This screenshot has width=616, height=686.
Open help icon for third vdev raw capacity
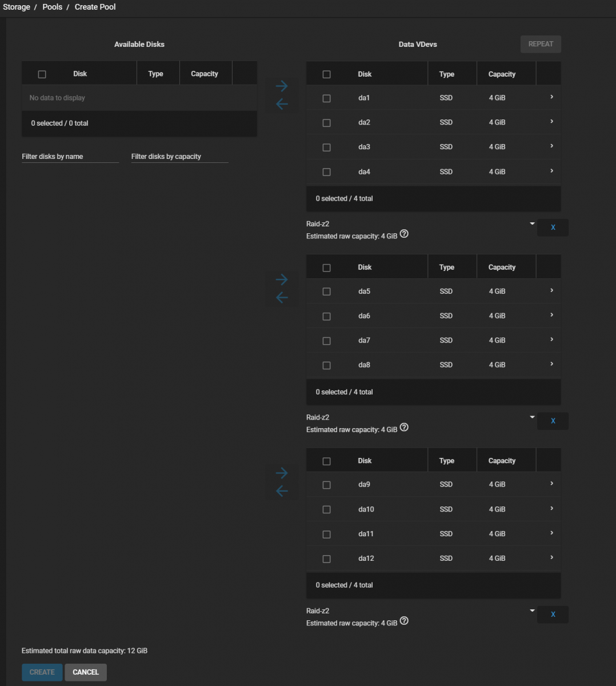404,621
